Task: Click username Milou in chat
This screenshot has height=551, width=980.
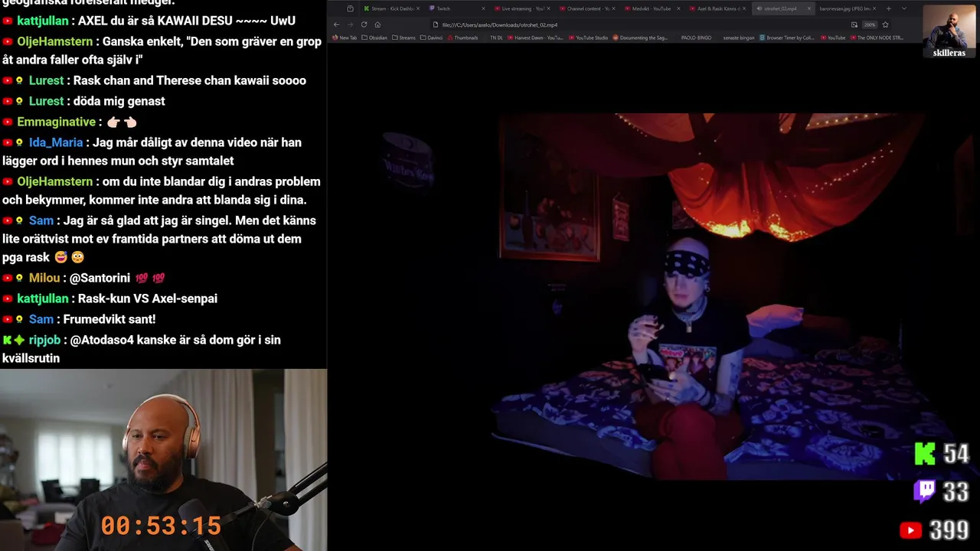Action: (x=44, y=278)
